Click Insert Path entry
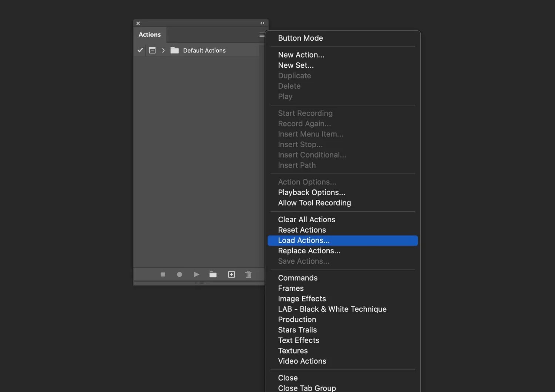 pyautogui.click(x=343, y=165)
